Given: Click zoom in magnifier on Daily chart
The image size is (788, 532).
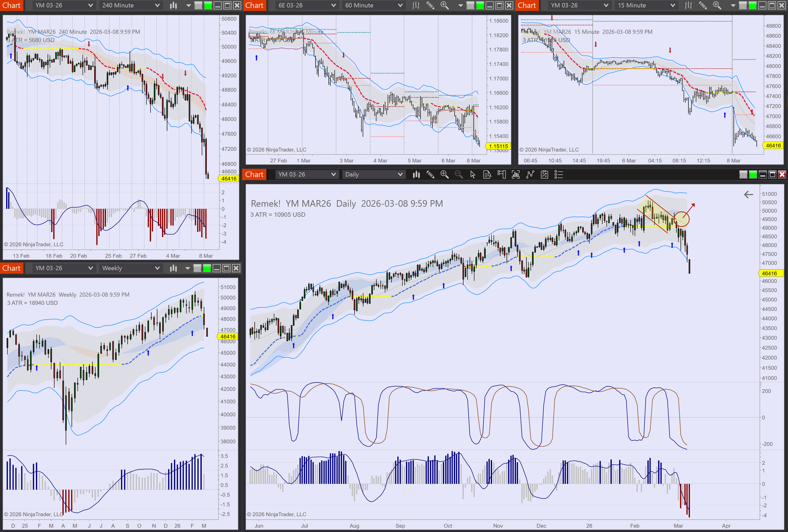Looking at the screenshot, I should (444, 175).
